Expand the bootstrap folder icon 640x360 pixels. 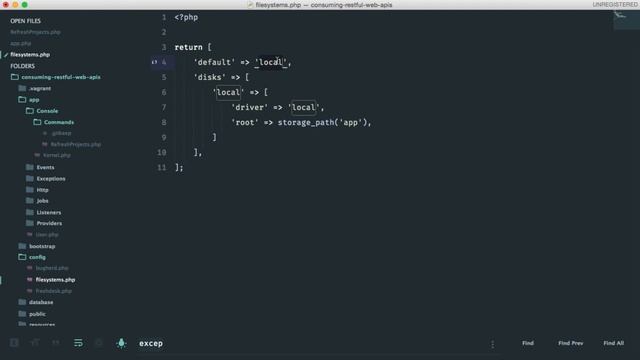point(22,246)
